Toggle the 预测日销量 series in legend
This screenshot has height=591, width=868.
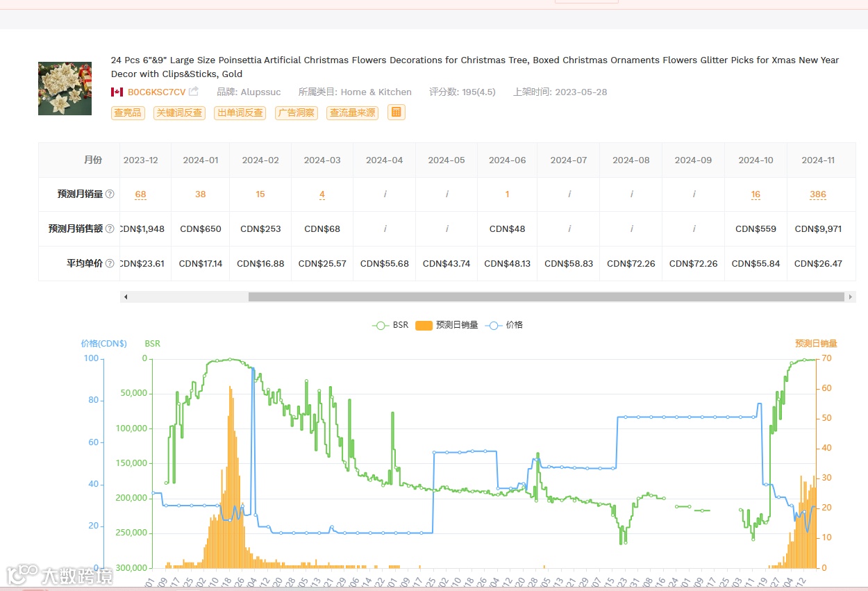tap(447, 325)
